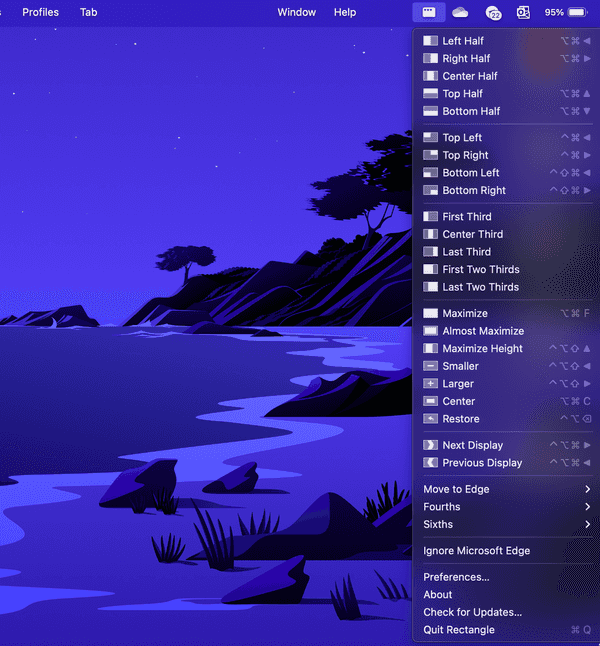
Task: Click the Bottom Right corner layout icon
Action: [x=431, y=190]
